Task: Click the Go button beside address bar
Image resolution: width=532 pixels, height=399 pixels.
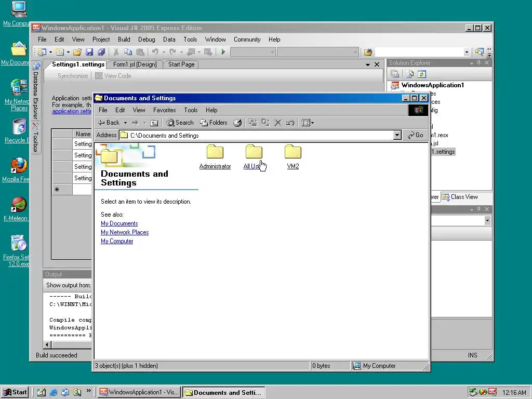Action: pos(416,135)
